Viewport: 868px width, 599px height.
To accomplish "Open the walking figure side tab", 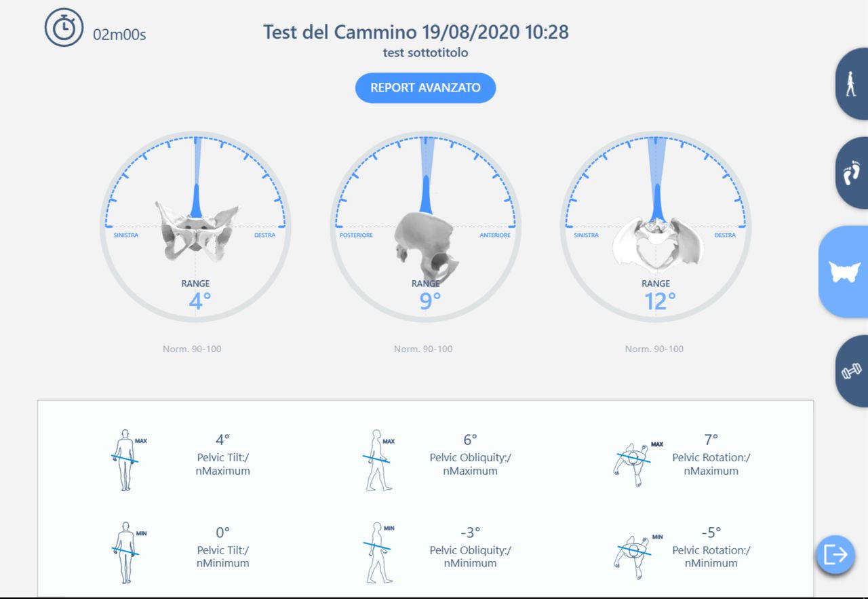I will [x=851, y=84].
